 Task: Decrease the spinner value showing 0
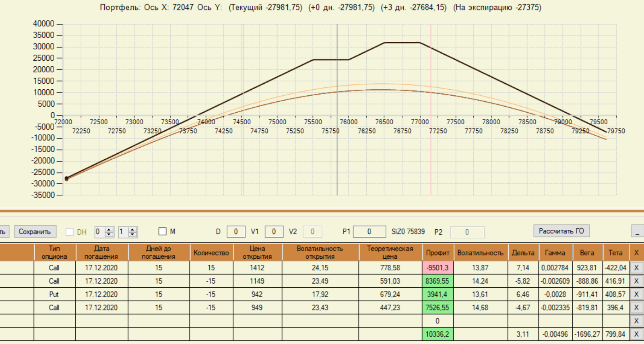(109, 234)
